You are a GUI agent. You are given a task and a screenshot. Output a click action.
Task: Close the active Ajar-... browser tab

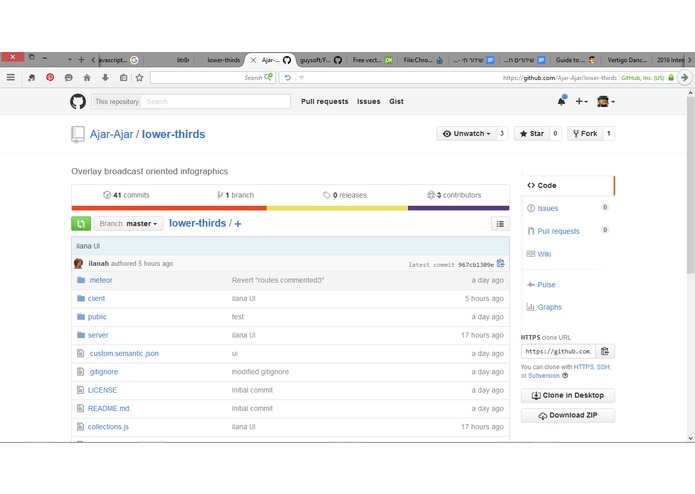(253, 60)
